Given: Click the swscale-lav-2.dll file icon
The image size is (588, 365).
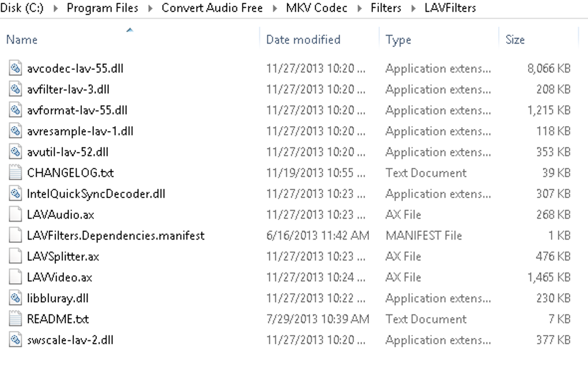Looking at the screenshot, I should point(16,340).
